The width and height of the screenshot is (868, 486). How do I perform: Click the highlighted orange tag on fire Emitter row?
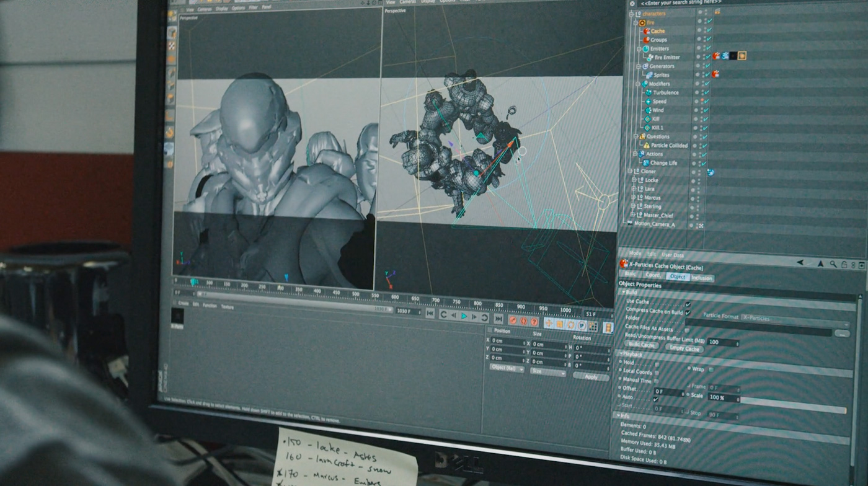[742, 55]
